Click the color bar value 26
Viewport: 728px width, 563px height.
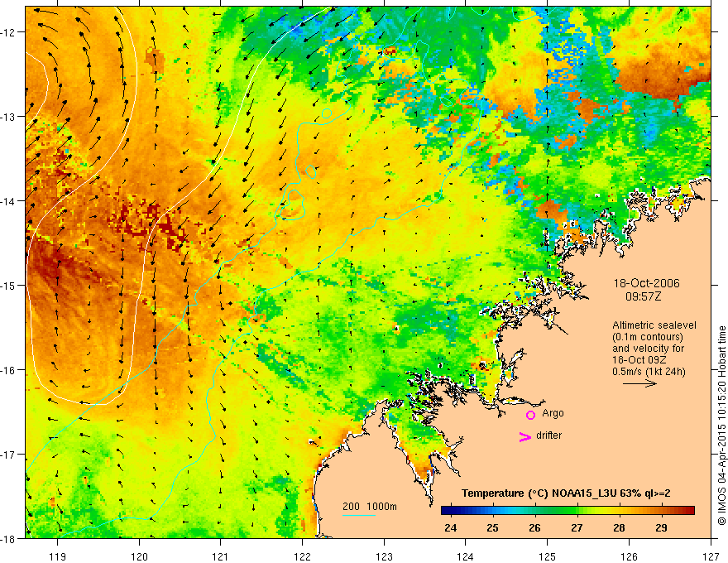pos(535,528)
